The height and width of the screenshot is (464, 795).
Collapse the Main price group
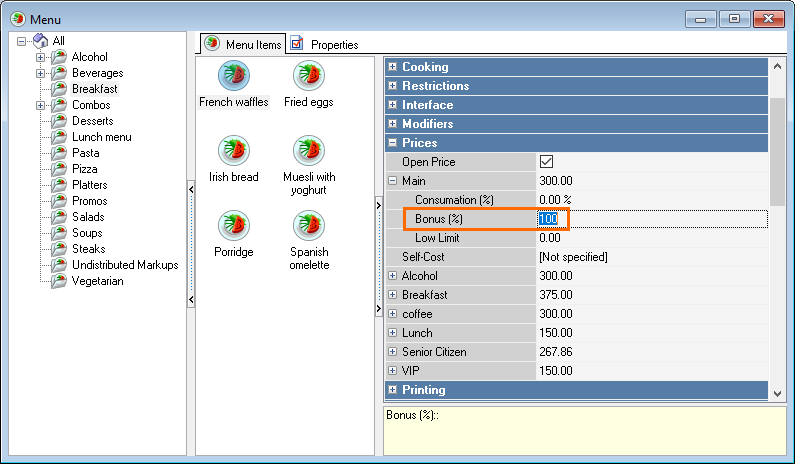[x=393, y=181]
